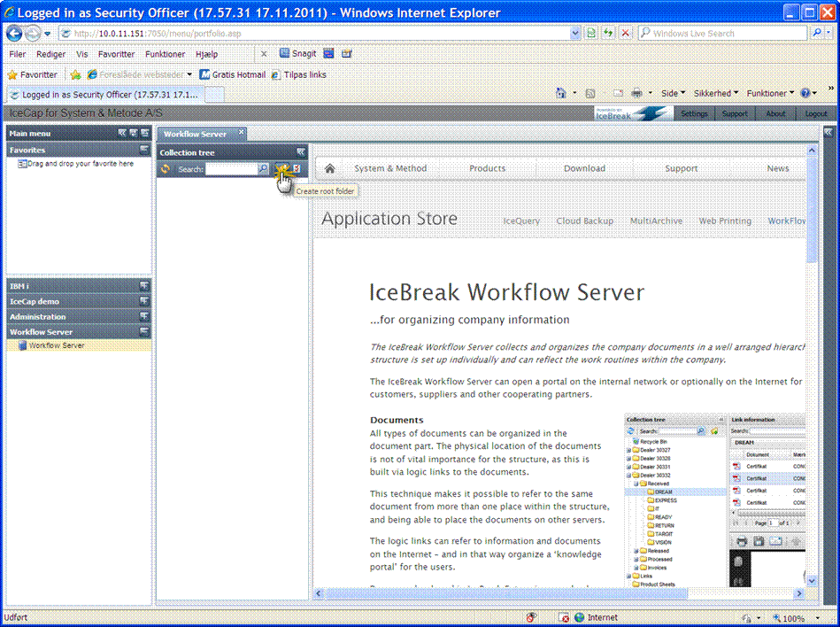Open the Tilpas links favorite
Screen dimensions: 840x627
pos(299,74)
